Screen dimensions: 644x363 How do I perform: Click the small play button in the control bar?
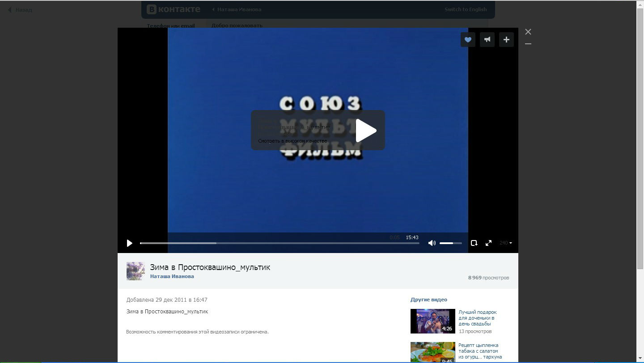(x=129, y=243)
